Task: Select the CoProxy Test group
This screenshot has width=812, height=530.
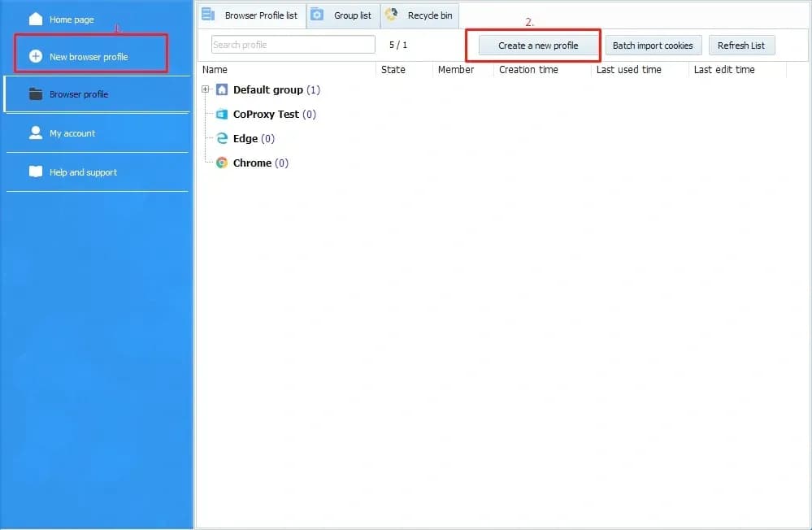Action: pyautogui.click(x=267, y=114)
